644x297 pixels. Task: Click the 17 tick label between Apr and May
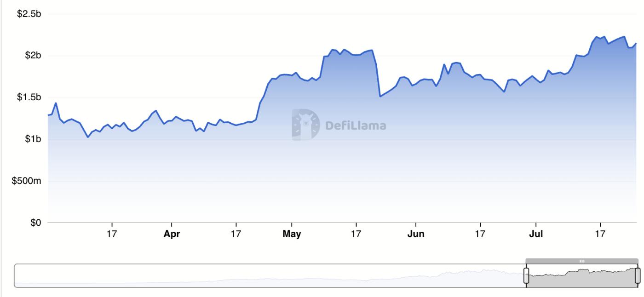(x=236, y=234)
